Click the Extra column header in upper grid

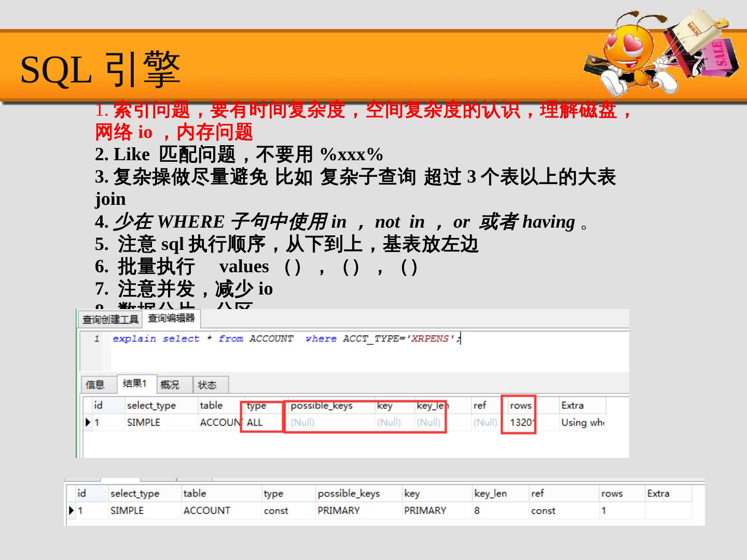point(572,405)
